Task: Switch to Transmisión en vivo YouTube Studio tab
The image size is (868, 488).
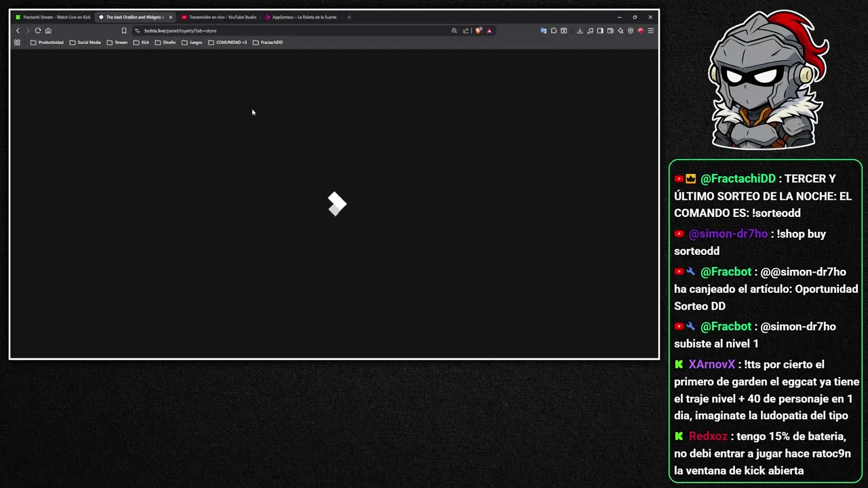Action: pos(218,17)
